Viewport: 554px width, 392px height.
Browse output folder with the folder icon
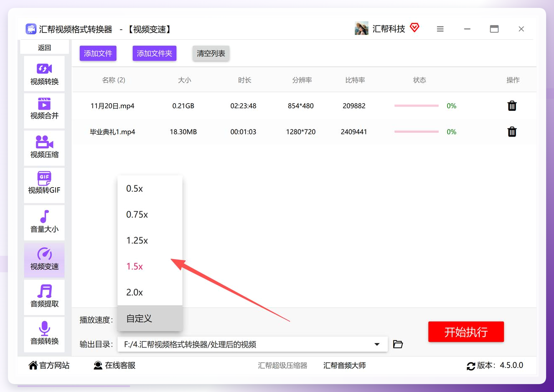tap(398, 344)
